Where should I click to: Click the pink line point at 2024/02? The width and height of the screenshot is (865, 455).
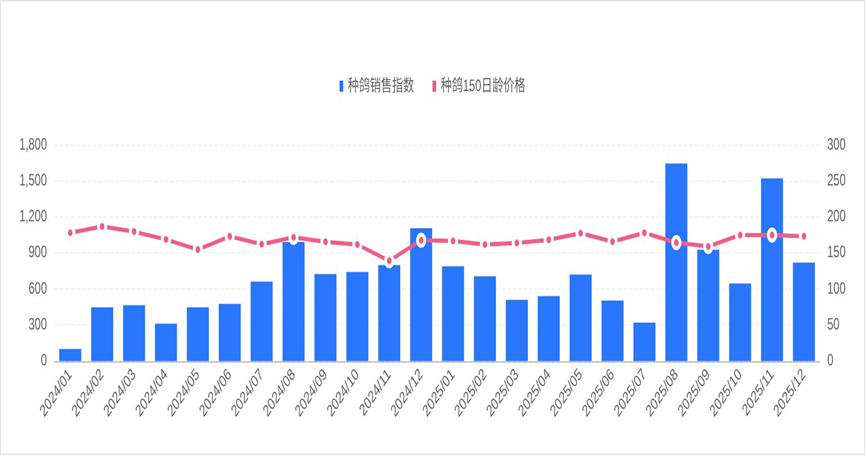pyautogui.click(x=102, y=226)
